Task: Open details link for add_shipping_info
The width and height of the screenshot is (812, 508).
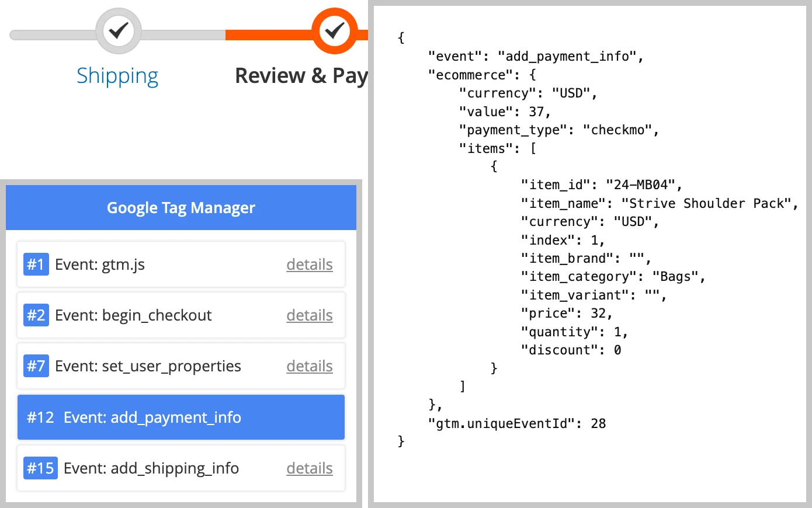Action: point(309,468)
